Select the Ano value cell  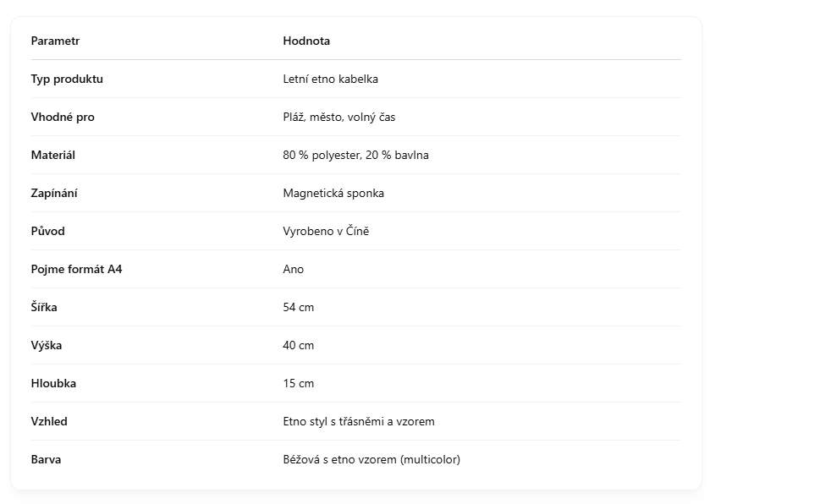pyautogui.click(x=294, y=269)
